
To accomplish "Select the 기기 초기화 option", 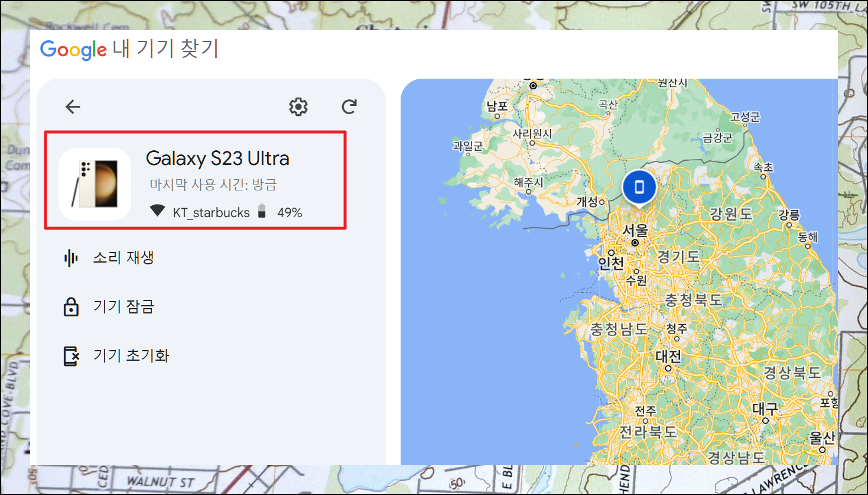I will pyautogui.click(x=131, y=355).
